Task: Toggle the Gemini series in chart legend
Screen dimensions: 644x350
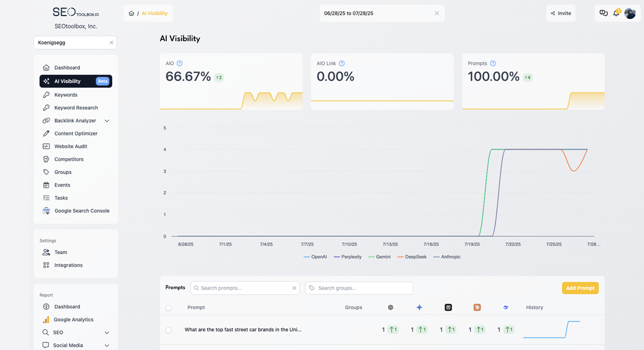Action: point(379,257)
